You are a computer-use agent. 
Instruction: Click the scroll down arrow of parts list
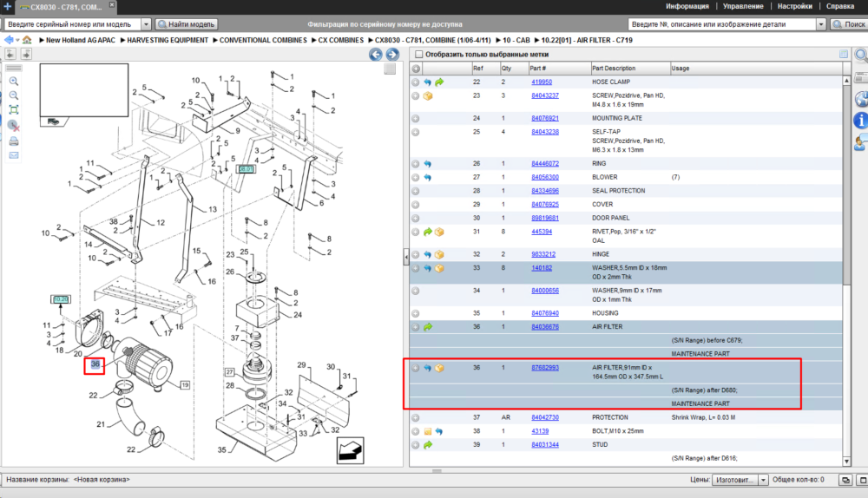pyautogui.click(x=846, y=461)
